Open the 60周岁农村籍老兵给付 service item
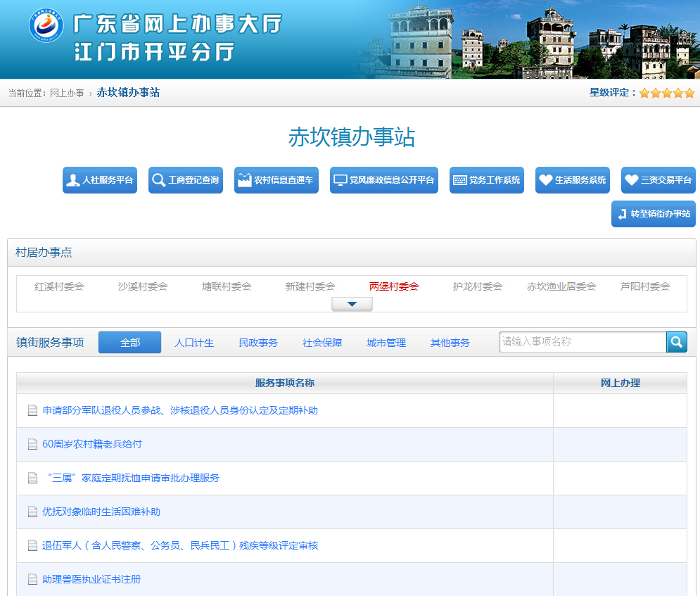This screenshot has height=596, width=700. pos(92,444)
